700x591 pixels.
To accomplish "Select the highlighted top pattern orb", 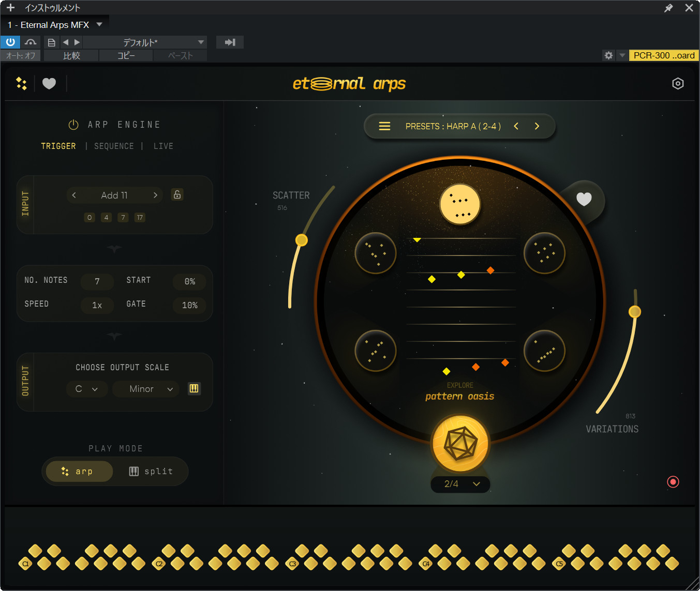I will [x=460, y=205].
